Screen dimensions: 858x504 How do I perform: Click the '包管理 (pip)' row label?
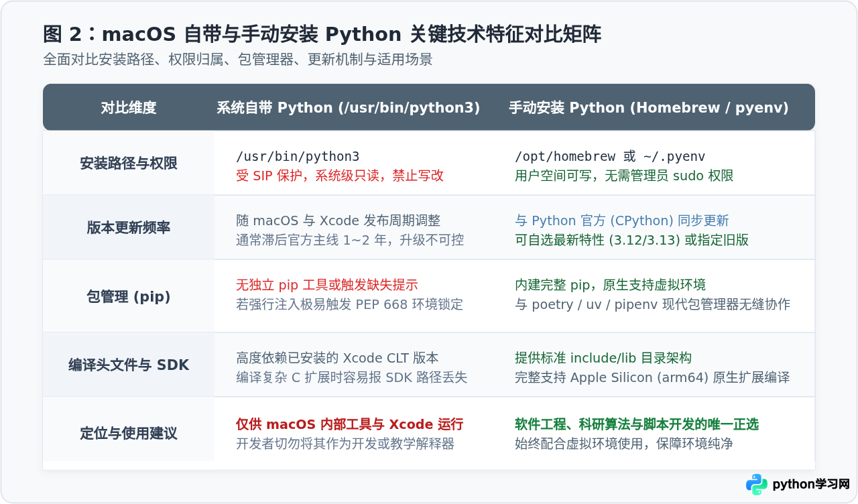click(x=129, y=297)
